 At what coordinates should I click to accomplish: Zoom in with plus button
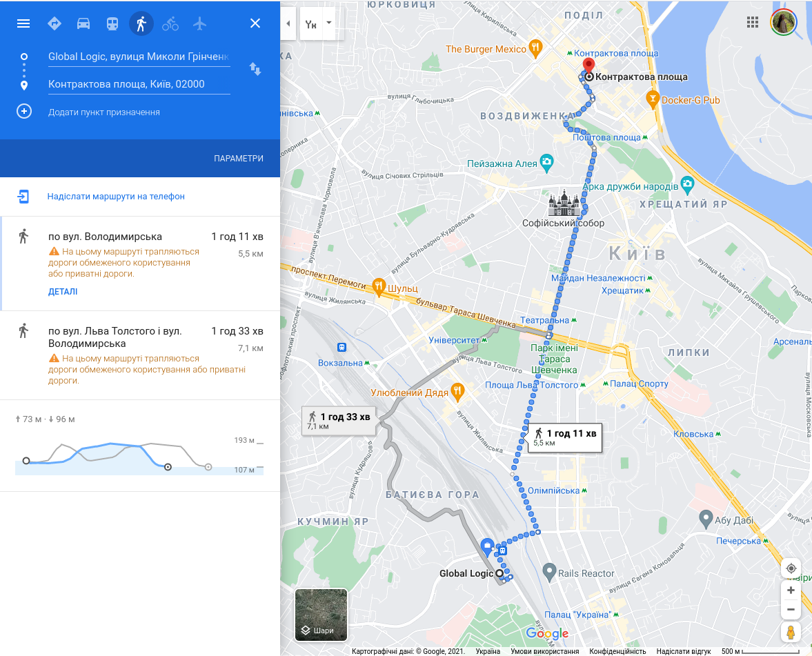point(791,590)
